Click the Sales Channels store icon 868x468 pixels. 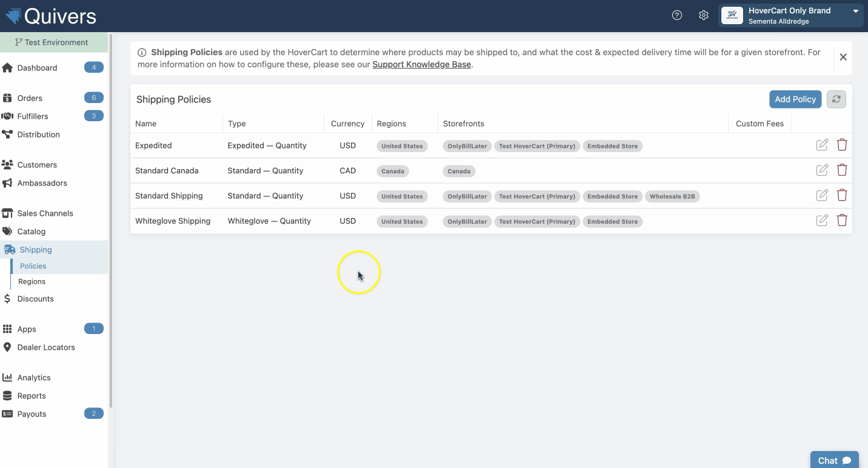(7, 213)
